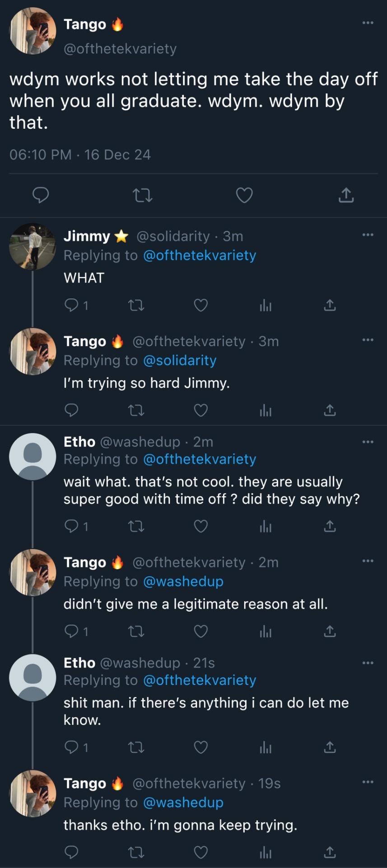
Task: Reply to Tango's main tweet
Action: click(41, 195)
